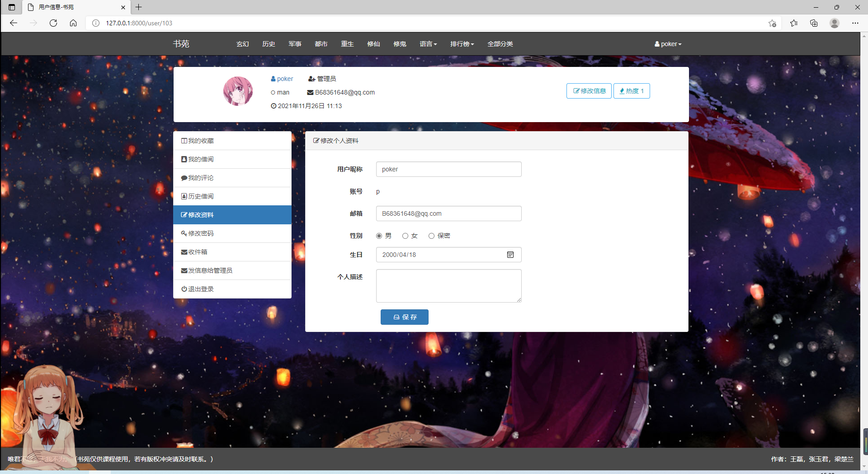Open 军事 category in navbar

(295, 44)
